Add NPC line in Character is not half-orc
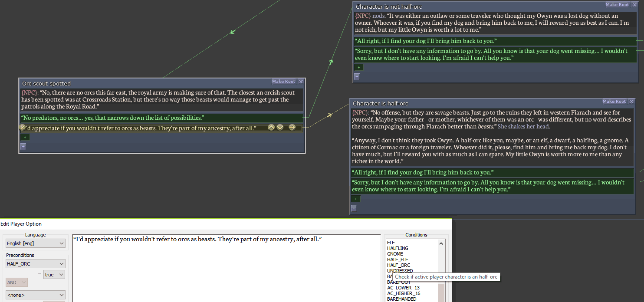The height and width of the screenshot is (302, 644). (x=357, y=76)
